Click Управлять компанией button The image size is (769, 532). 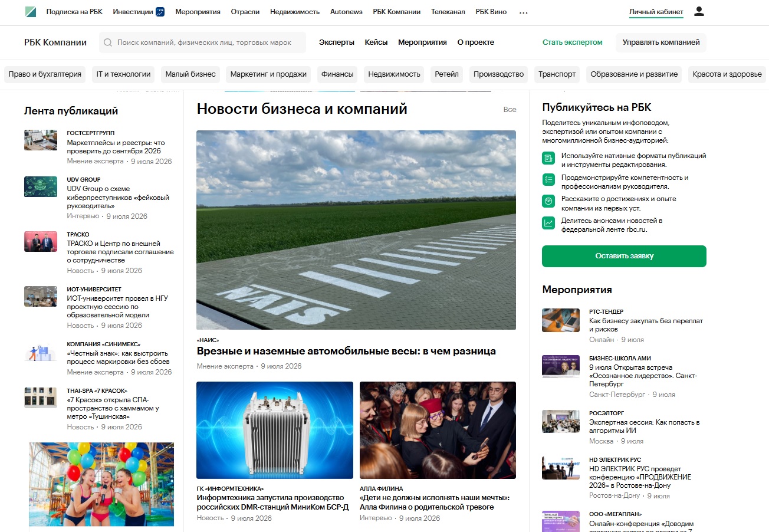(661, 42)
